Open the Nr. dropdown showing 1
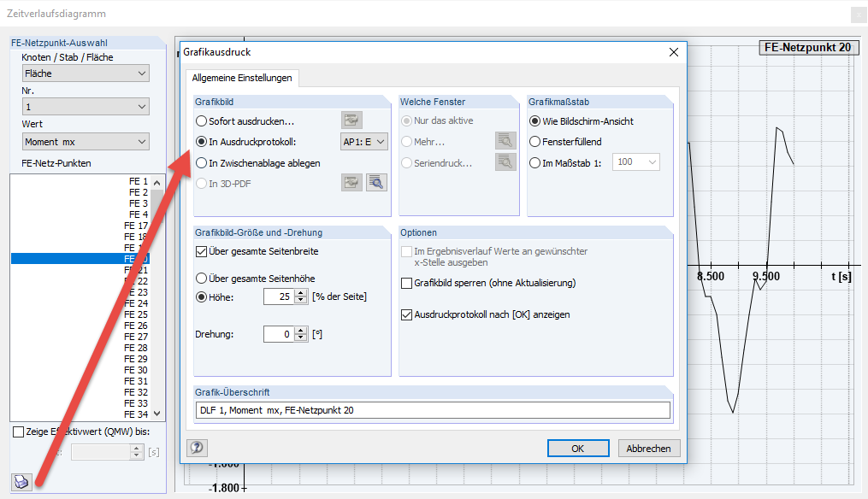 86,106
